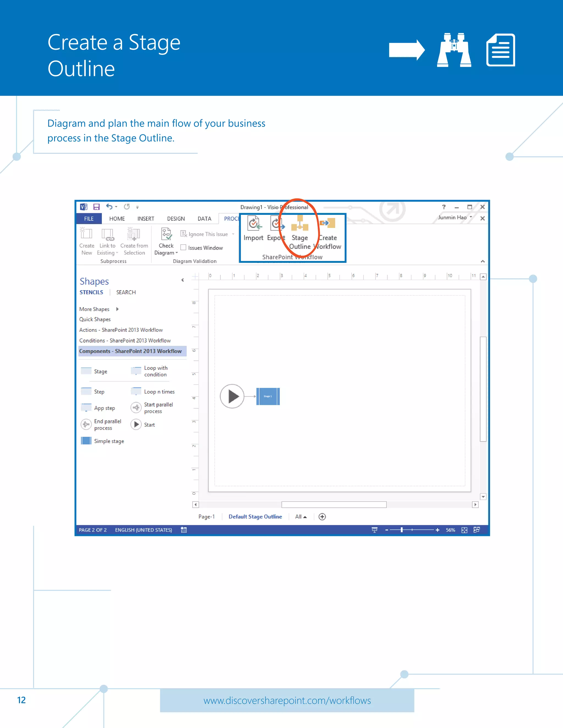
Task: Select the SEARCH tab in Shapes
Action: click(x=126, y=292)
